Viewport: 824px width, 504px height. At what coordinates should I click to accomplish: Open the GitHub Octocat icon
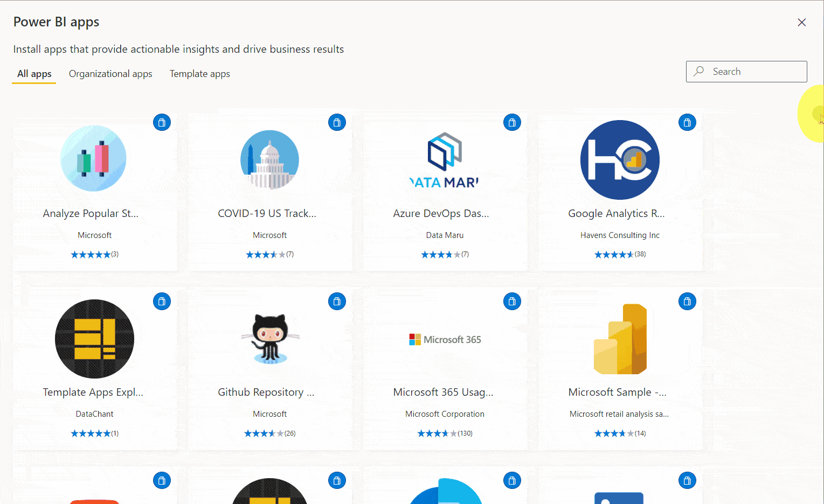(x=269, y=338)
